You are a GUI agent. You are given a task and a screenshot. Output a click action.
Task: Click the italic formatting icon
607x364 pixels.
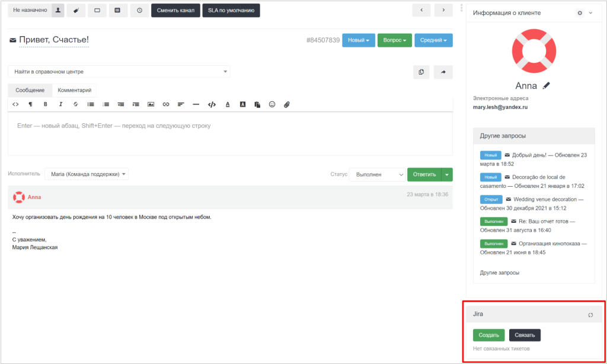point(60,104)
